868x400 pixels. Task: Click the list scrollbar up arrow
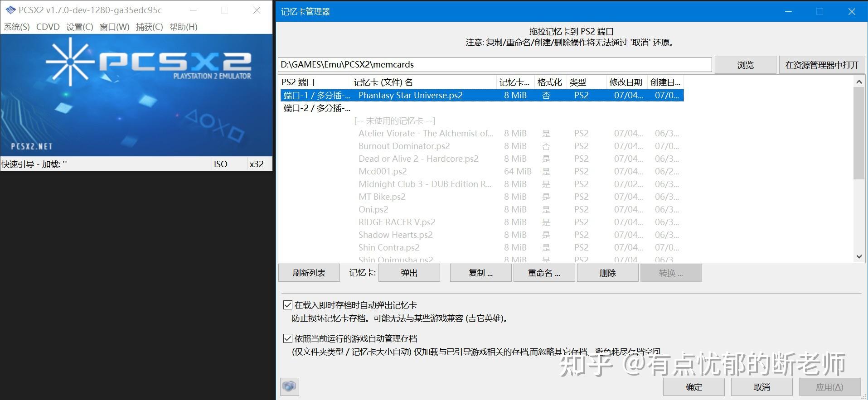[x=859, y=82]
